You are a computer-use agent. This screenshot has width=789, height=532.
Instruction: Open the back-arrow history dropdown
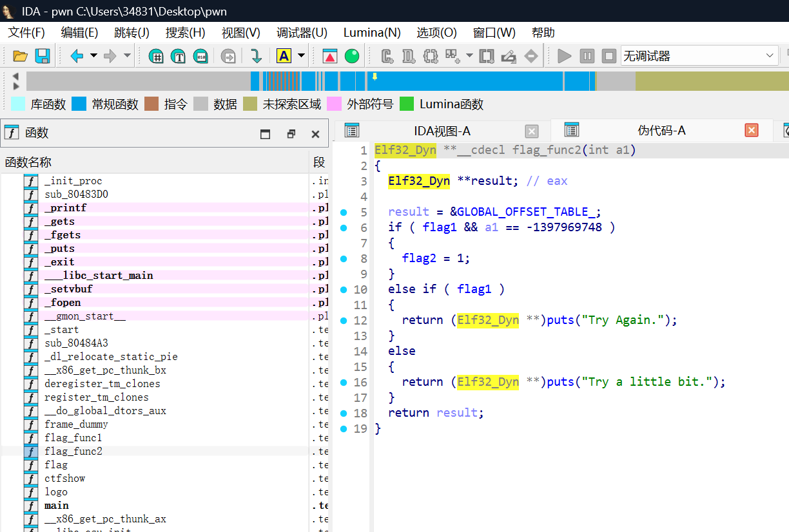pos(93,56)
